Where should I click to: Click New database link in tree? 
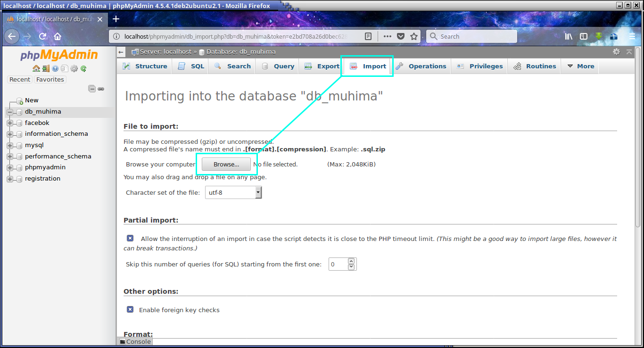pyautogui.click(x=32, y=100)
